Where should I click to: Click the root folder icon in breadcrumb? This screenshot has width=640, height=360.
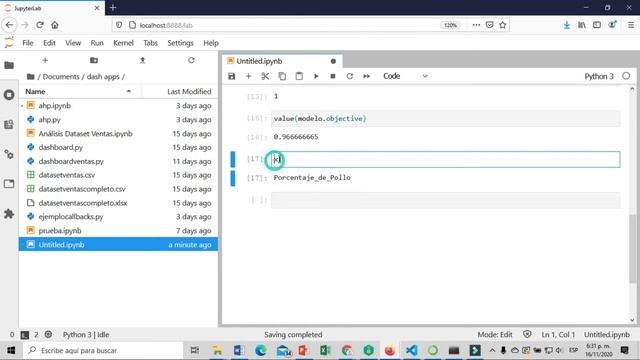[x=30, y=77]
